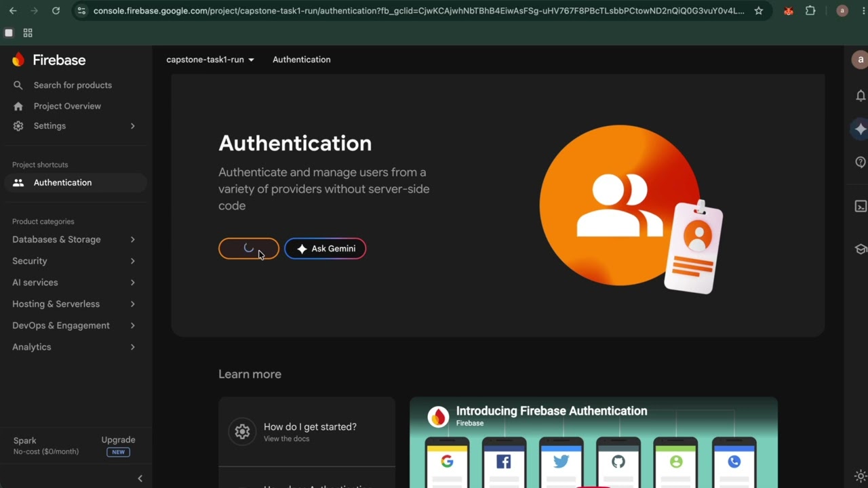Expand the Settings submenu arrow

(132, 126)
